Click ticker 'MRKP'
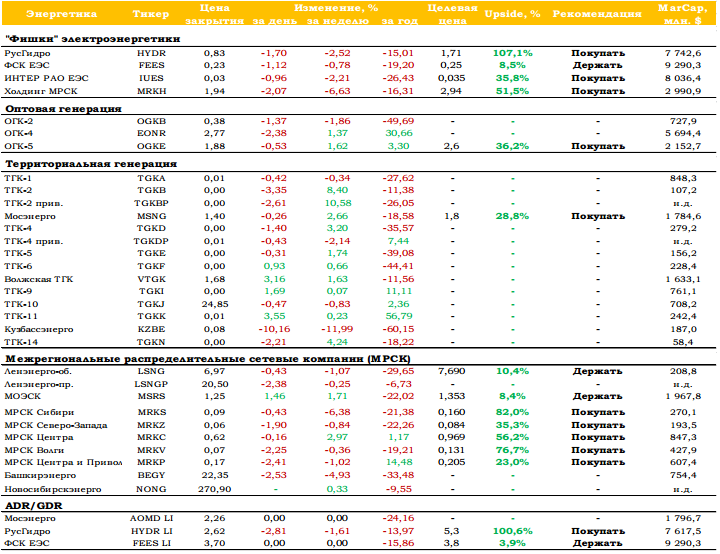The height and width of the screenshot is (554, 720). (x=151, y=463)
